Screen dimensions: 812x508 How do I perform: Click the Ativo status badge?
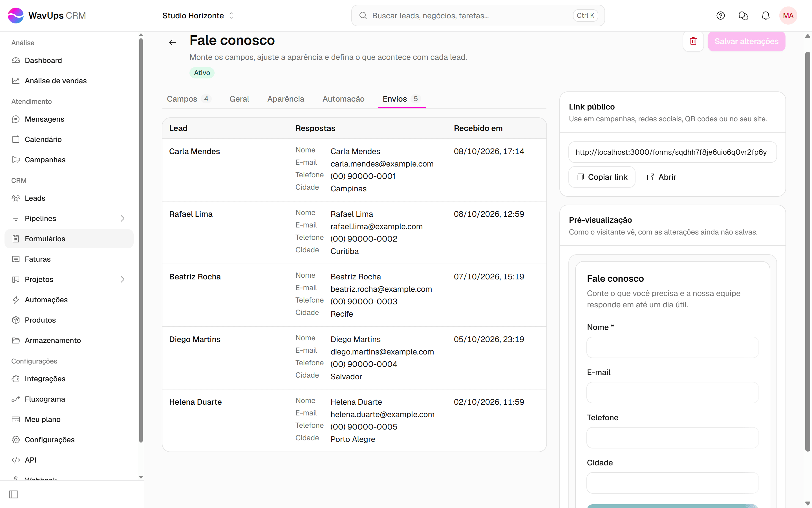point(202,73)
